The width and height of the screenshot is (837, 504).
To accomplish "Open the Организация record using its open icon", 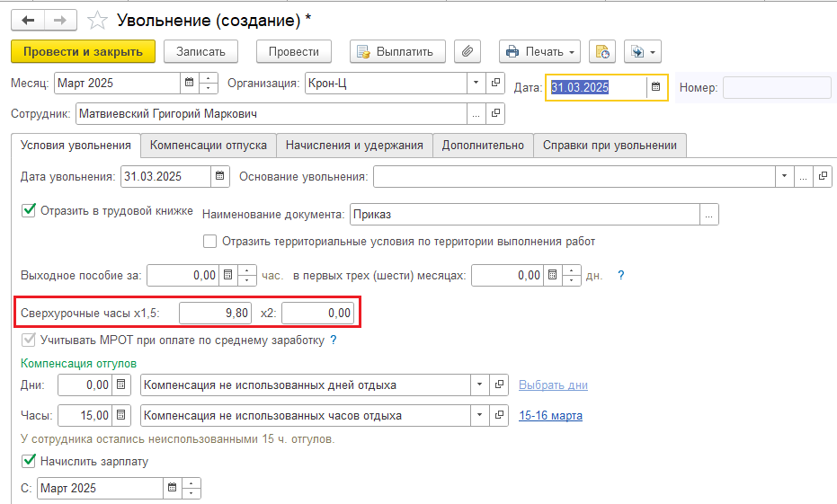I will click(495, 84).
